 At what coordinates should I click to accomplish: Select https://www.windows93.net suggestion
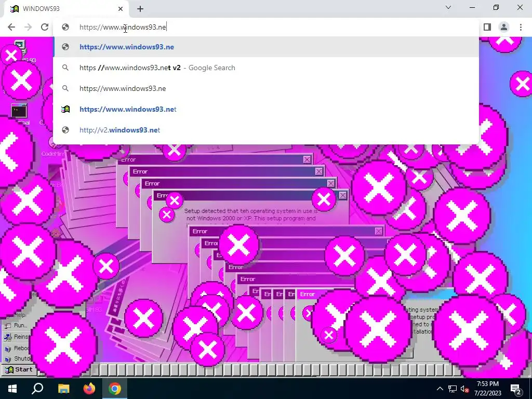point(266,109)
